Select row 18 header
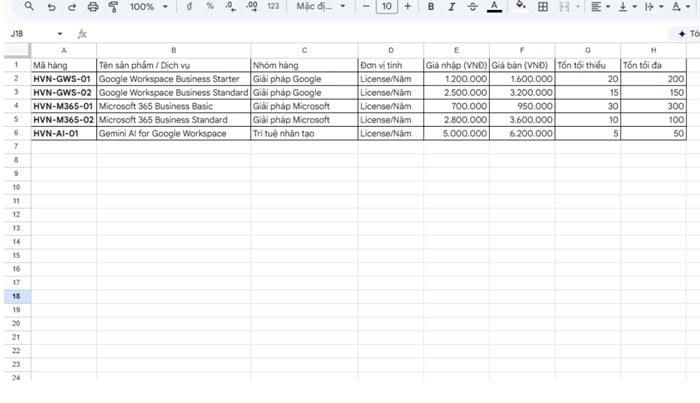Image resolution: width=700 pixels, height=403 pixels. (17, 296)
